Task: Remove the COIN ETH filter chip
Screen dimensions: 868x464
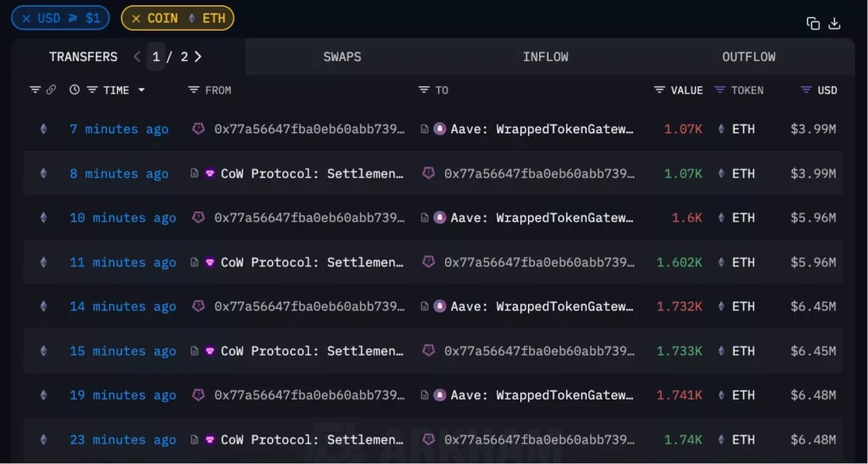Action: 136,19
